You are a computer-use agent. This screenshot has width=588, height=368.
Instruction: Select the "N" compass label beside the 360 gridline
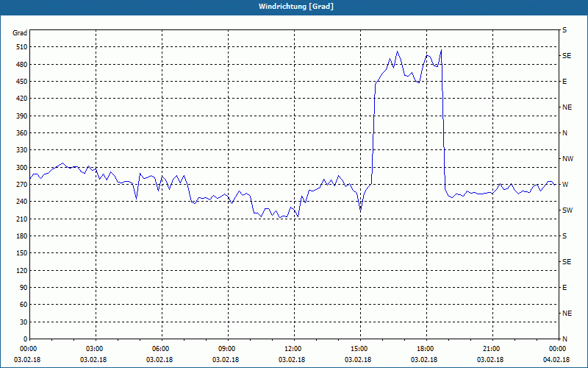point(564,133)
